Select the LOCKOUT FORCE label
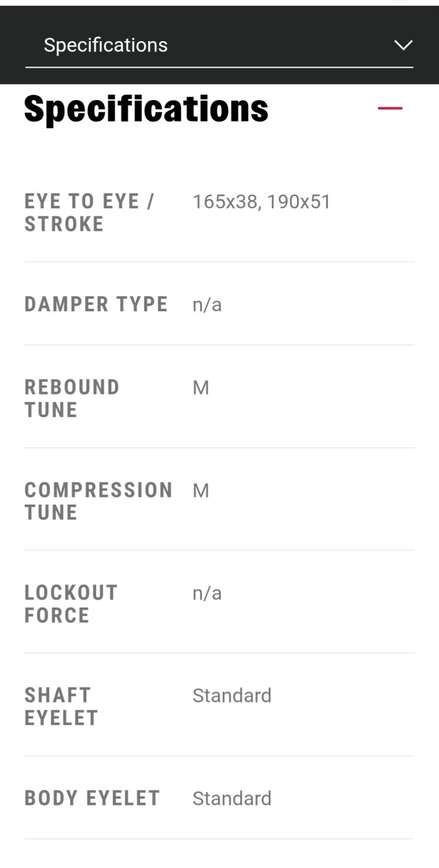This screenshot has width=439, height=868. pos(71,604)
